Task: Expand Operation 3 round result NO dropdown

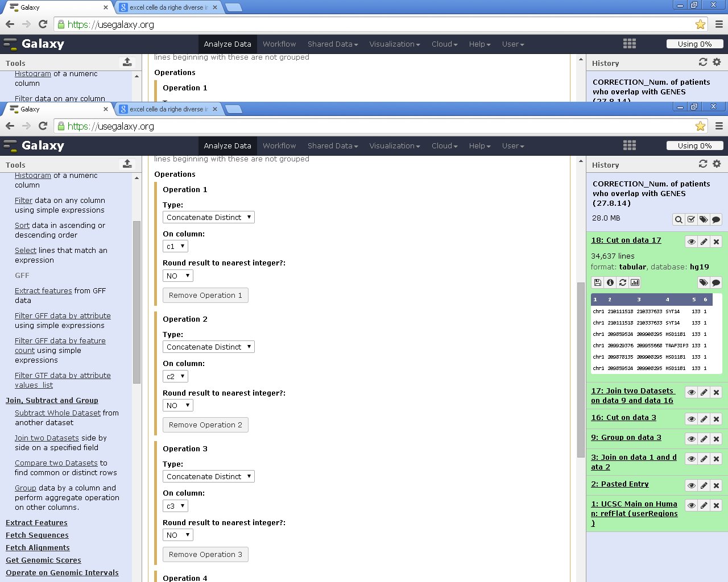Action: click(x=177, y=535)
